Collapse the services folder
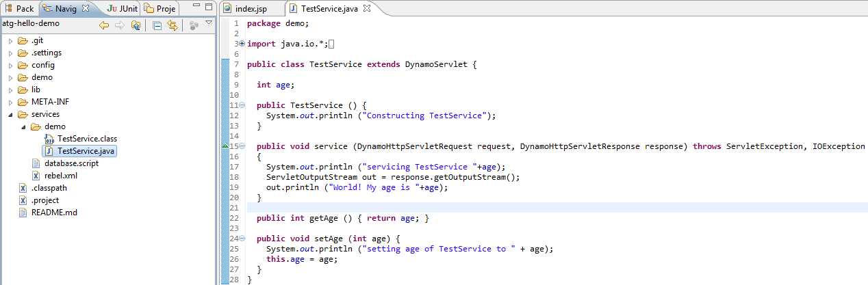 10,114
